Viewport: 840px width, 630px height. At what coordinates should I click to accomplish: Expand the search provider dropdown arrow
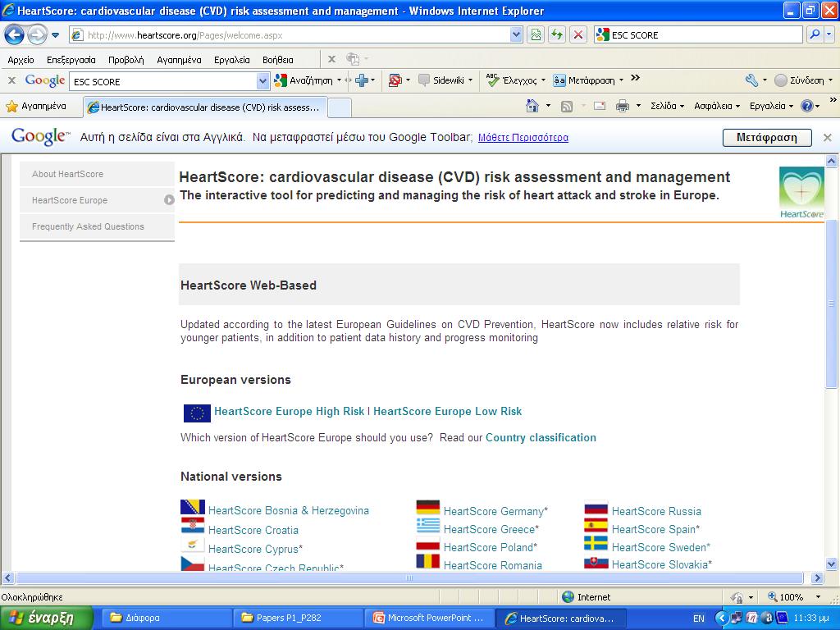829,34
